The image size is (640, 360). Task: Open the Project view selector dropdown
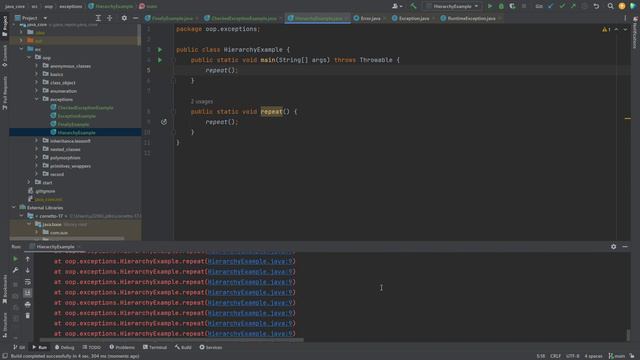pyautogui.click(x=31, y=18)
